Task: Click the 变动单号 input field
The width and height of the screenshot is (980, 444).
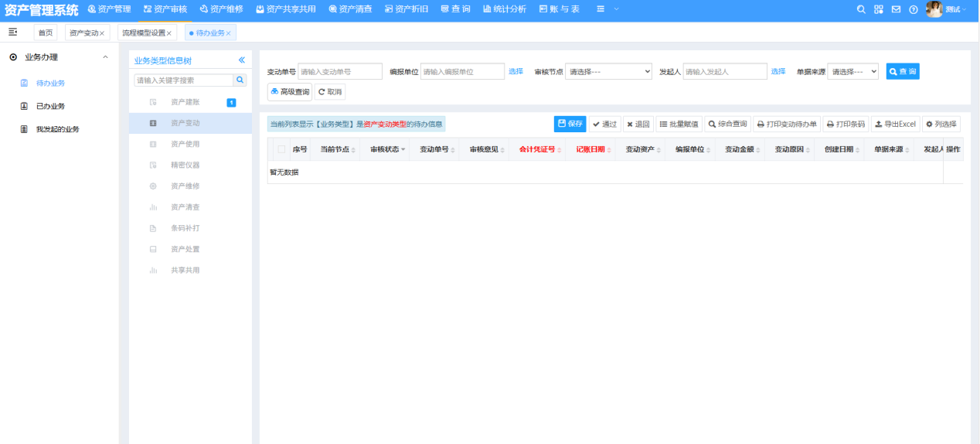Action: (340, 71)
